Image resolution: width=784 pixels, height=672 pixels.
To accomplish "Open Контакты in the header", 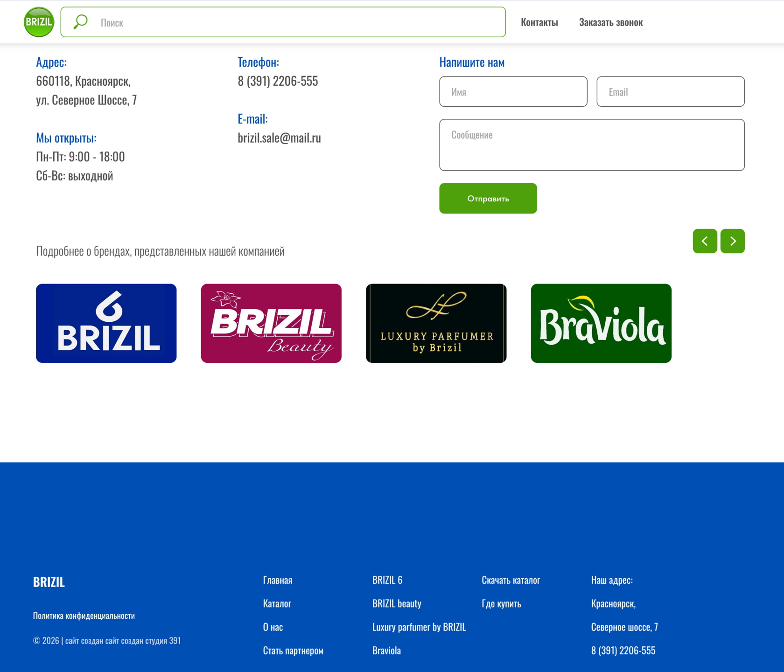I will (x=539, y=22).
